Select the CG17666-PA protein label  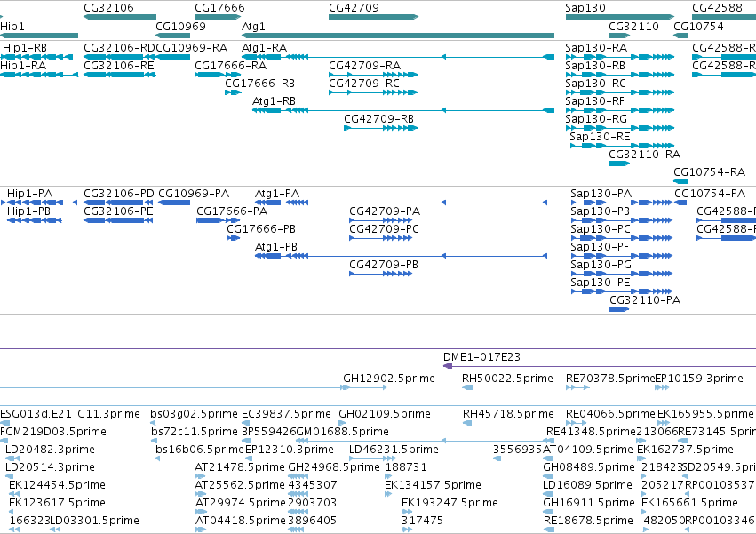click(x=232, y=211)
